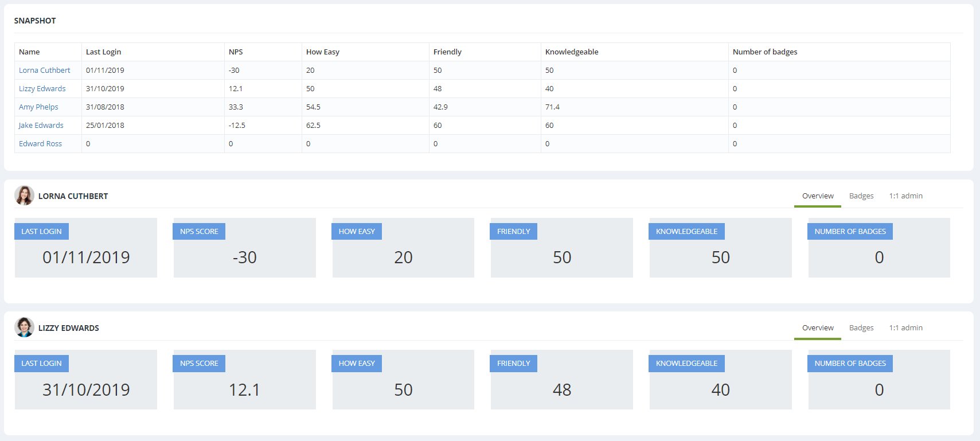Switch to Badges tab for Lorna Cuthbert
Image resolution: width=980 pixels, height=441 pixels.
[x=861, y=196]
